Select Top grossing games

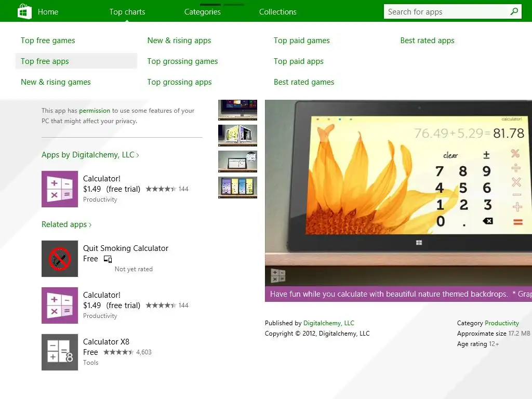click(182, 61)
